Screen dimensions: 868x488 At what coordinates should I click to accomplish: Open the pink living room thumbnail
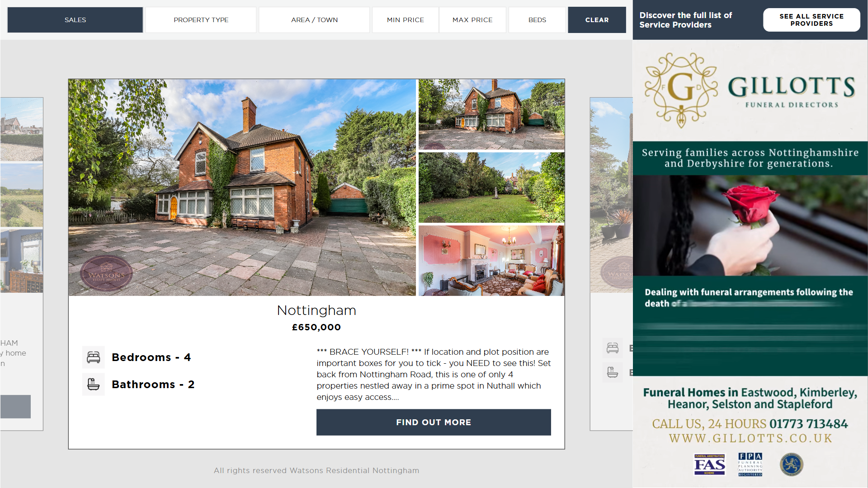click(x=491, y=261)
